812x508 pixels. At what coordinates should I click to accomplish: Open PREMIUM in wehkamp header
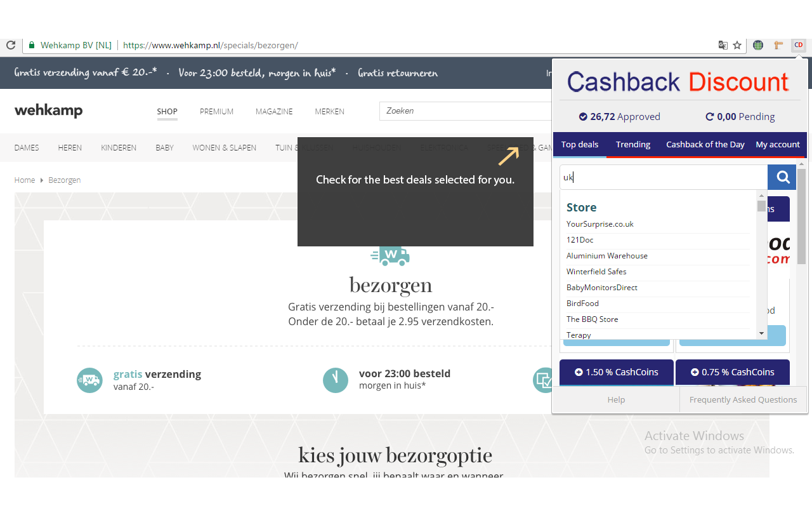(216, 111)
